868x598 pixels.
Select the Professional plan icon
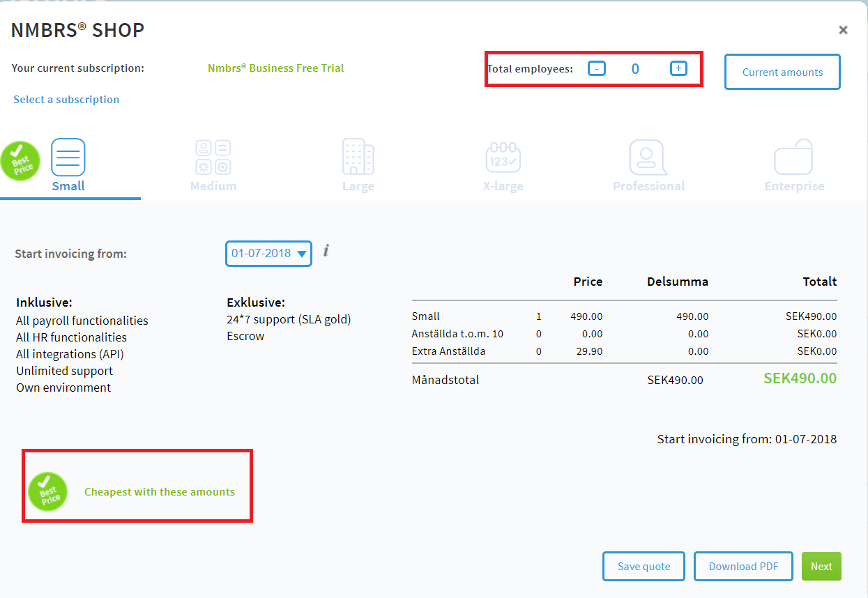tap(648, 157)
